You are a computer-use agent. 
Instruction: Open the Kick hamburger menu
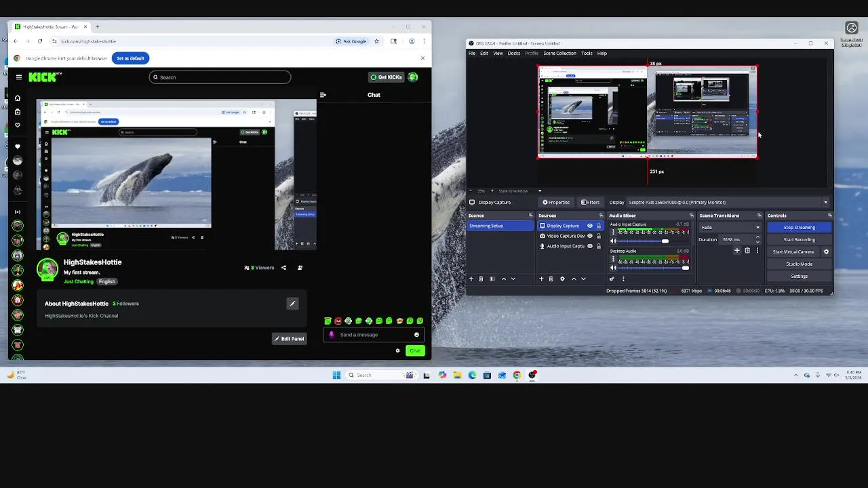(19, 77)
